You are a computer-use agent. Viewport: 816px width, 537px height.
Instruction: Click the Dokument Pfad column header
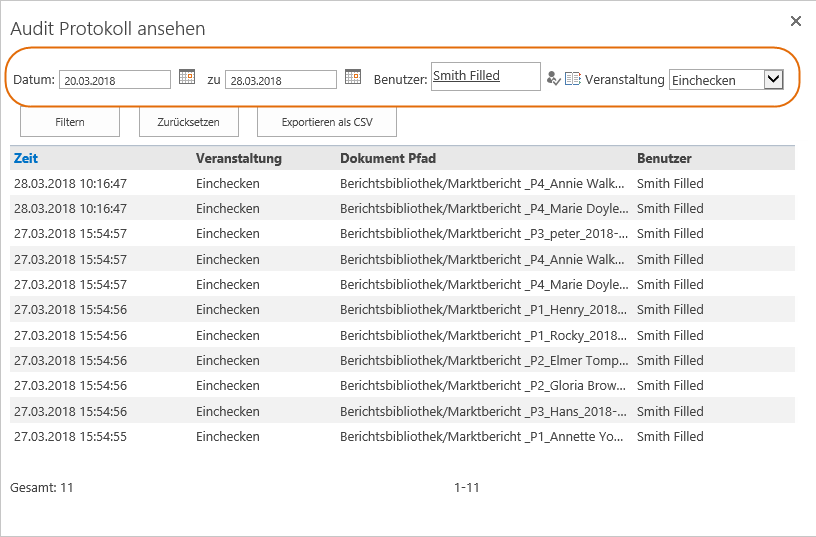click(x=388, y=158)
